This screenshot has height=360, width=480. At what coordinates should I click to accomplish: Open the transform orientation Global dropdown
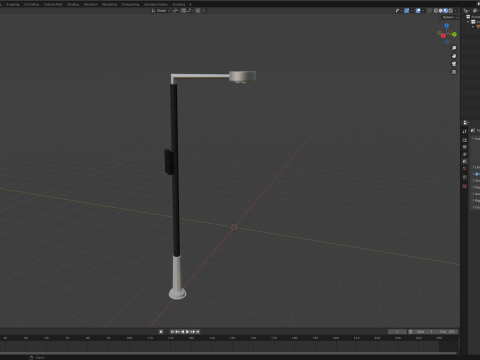click(x=161, y=11)
